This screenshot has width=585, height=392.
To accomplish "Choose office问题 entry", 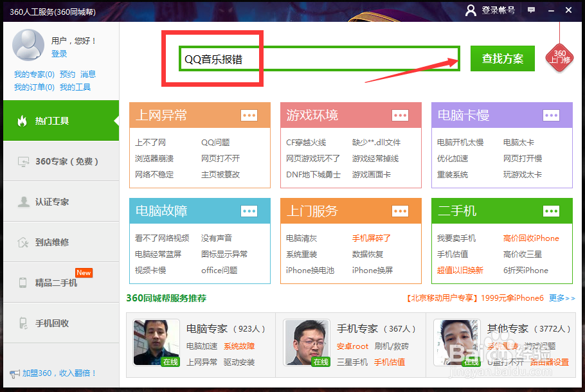I will click(219, 271).
